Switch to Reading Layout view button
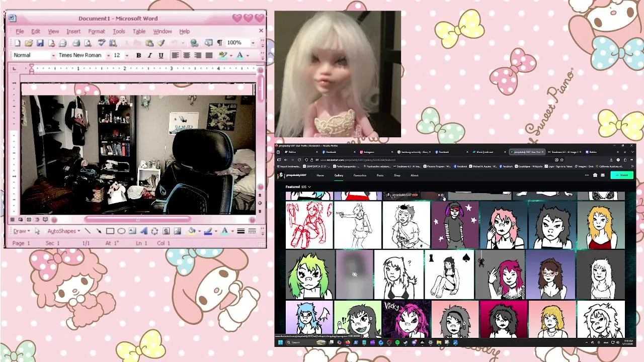The image size is (644, 362). coord(45,220)
